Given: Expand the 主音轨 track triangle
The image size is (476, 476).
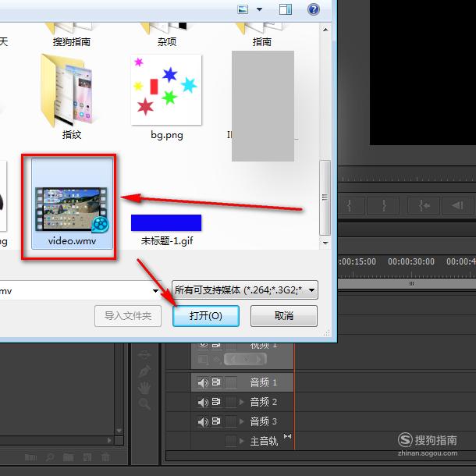Looking at the screenshot, I should click(x=242, y=441).
